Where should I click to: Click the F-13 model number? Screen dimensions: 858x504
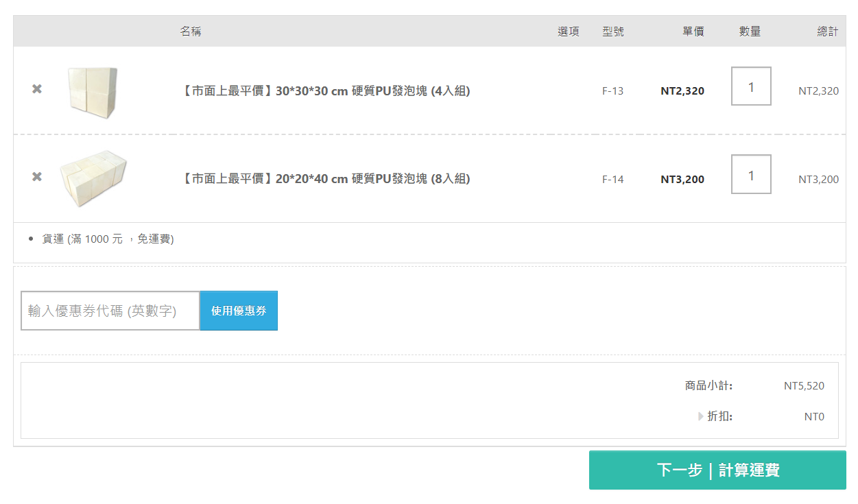(x=612, y=91)
